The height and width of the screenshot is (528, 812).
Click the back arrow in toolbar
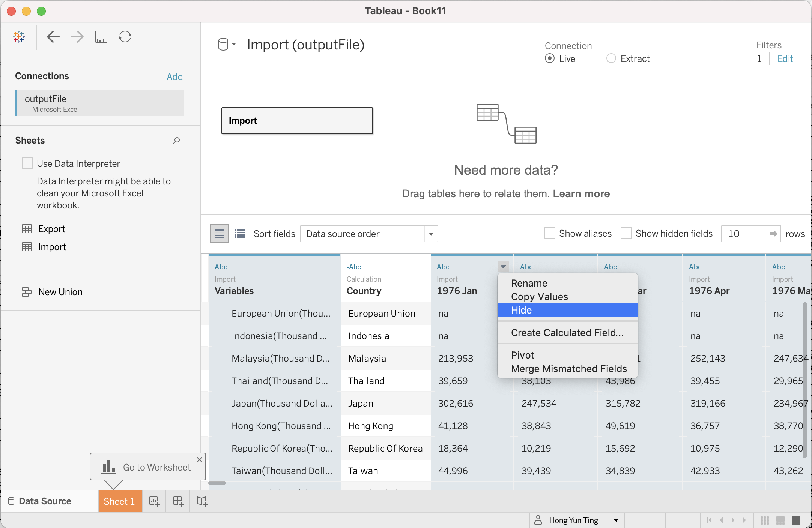coord(53,37)
